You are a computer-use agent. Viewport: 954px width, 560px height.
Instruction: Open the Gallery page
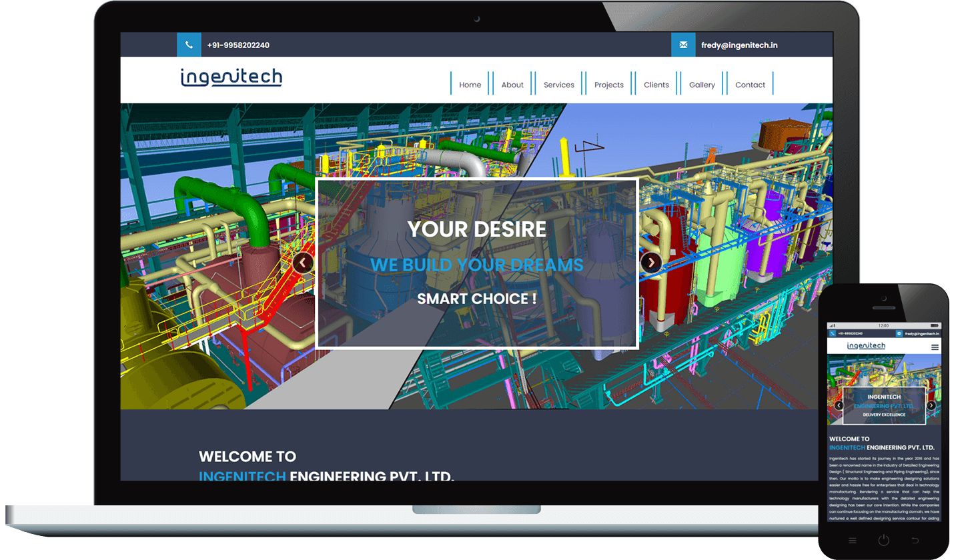pos(702,85)
